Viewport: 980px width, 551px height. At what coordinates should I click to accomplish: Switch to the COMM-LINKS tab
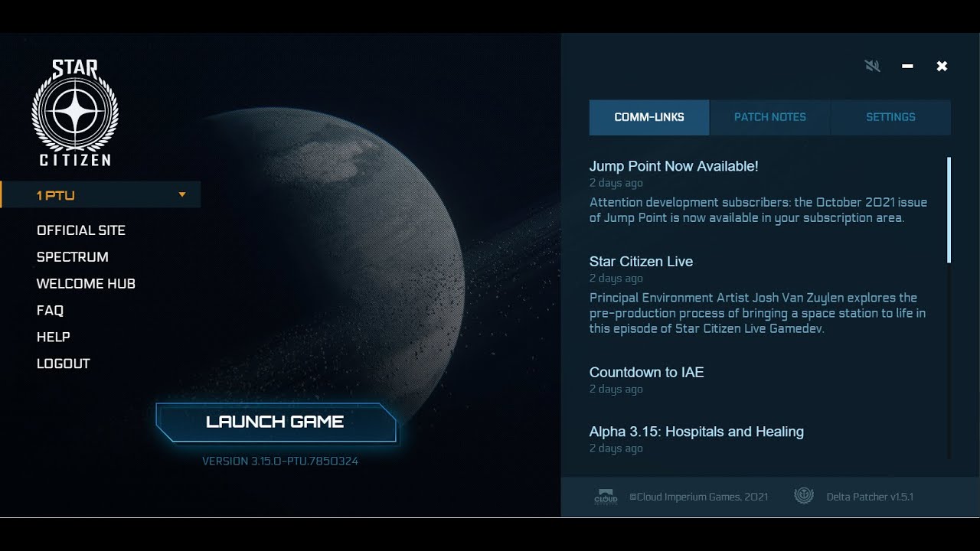coord(649,117)
